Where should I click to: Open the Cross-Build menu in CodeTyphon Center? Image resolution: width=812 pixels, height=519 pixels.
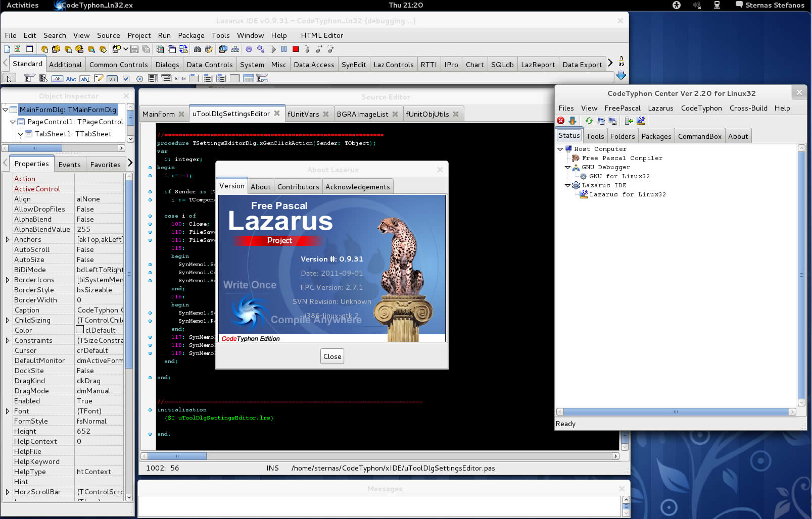(748, 108)
